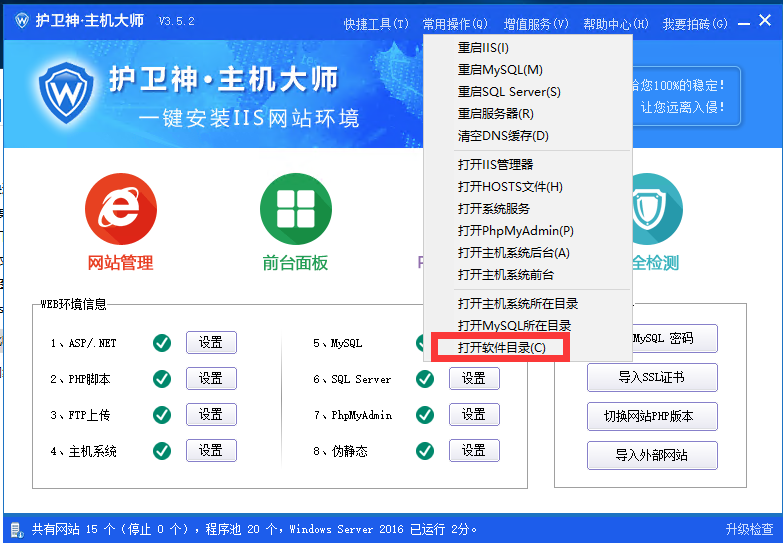Click the 安全检测 teal shield icon

point(656,209)
